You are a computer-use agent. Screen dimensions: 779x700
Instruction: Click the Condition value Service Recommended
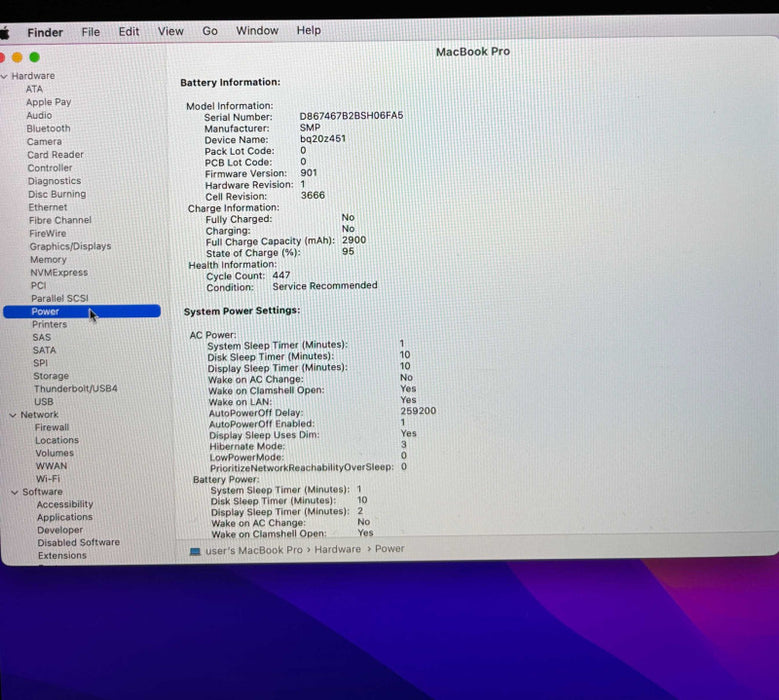(x=325, y=286)
